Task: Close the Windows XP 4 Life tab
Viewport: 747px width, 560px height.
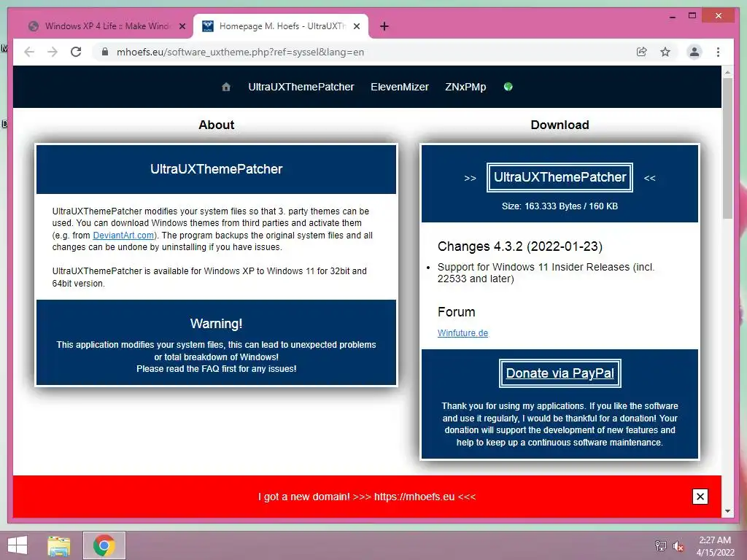Action: coord(182,26)
